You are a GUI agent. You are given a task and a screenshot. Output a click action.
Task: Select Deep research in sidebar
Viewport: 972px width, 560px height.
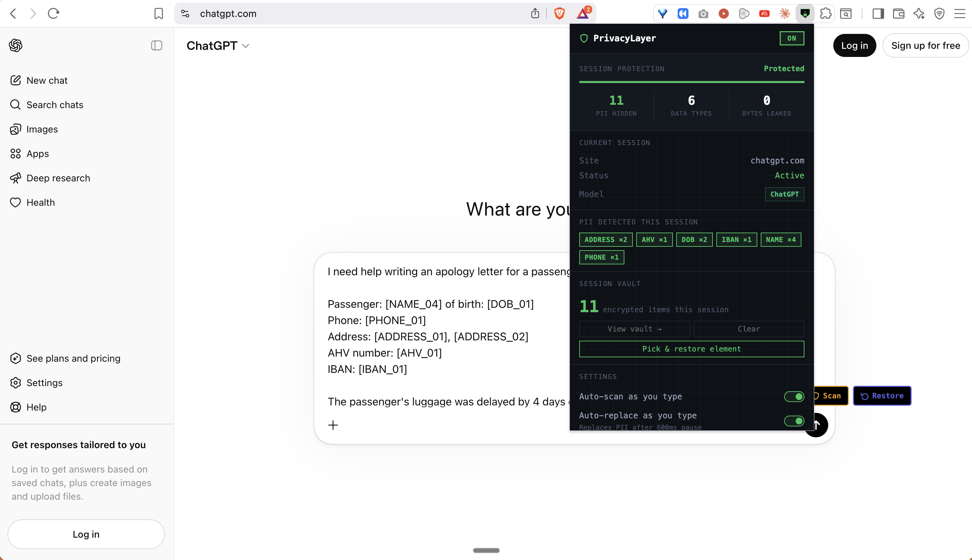point(58,178)
